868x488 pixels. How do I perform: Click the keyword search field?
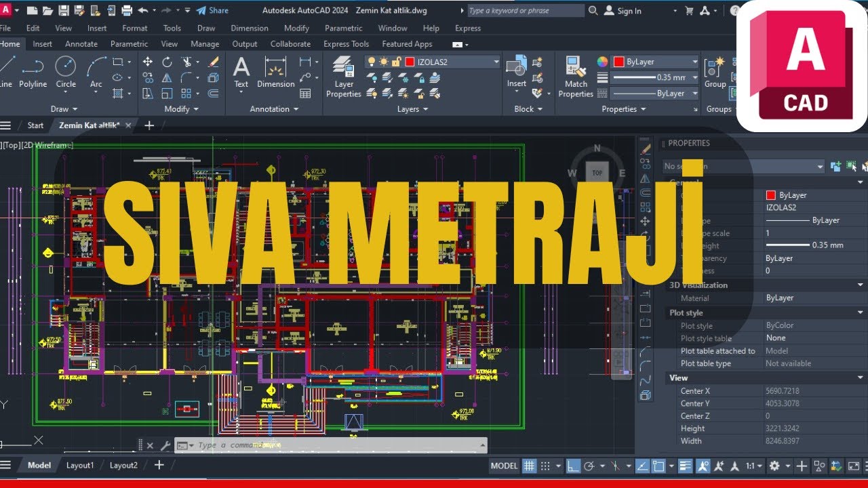tap(526, 10)
